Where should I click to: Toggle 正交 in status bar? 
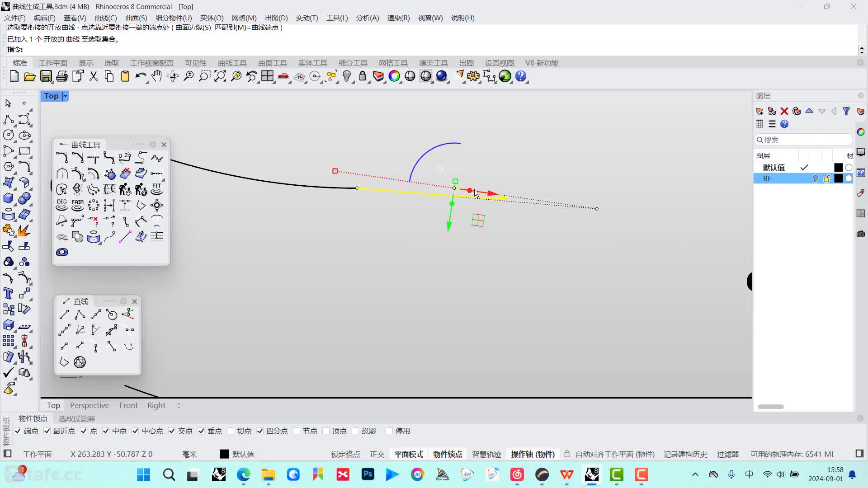[377, 454]
